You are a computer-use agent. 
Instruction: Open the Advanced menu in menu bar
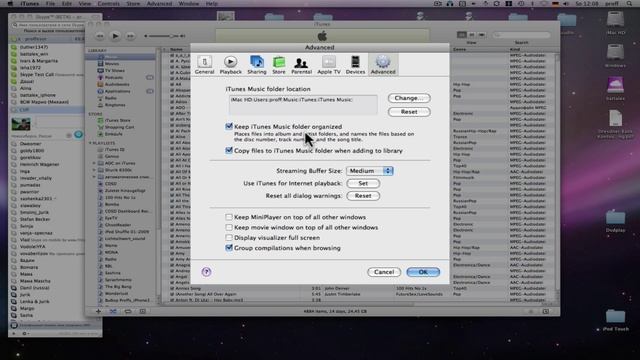[x=159, y=4]
